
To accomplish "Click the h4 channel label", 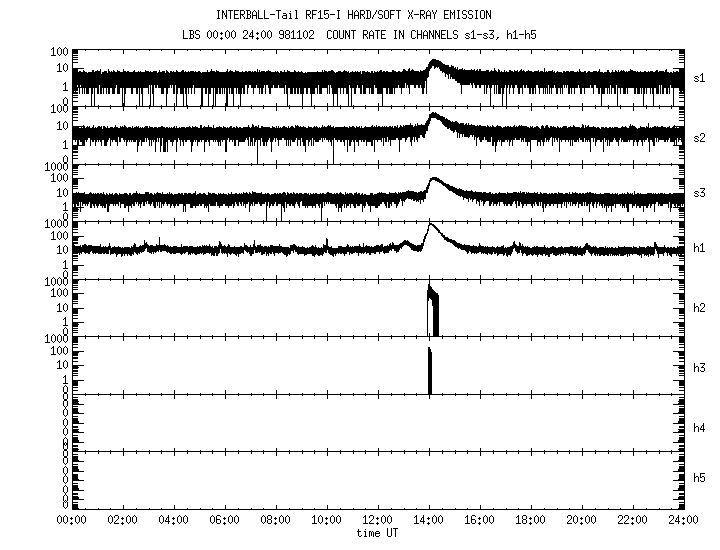I will [699, 428].
